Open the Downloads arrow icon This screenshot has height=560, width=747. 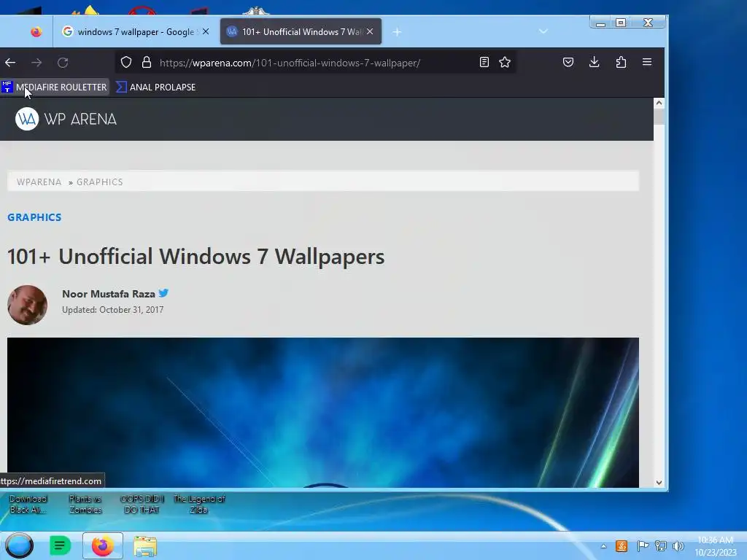(x=594, y=62)
